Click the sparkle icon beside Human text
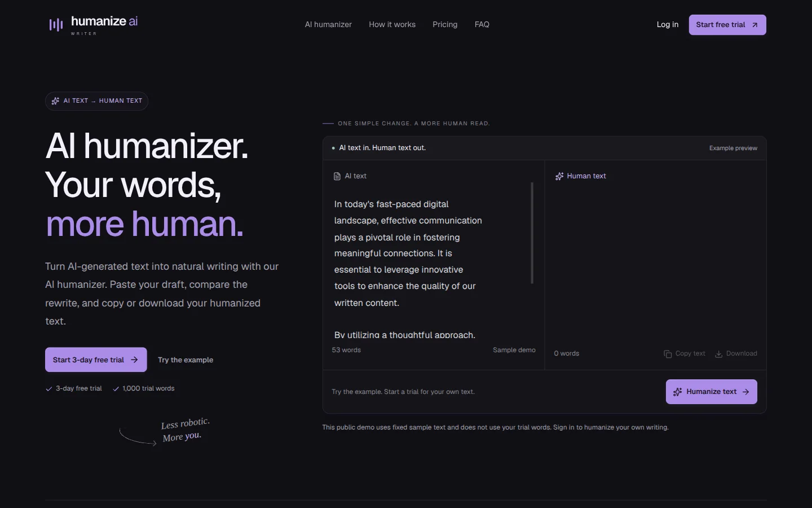This screenshot has width=812, height=508. pos(559,176)
